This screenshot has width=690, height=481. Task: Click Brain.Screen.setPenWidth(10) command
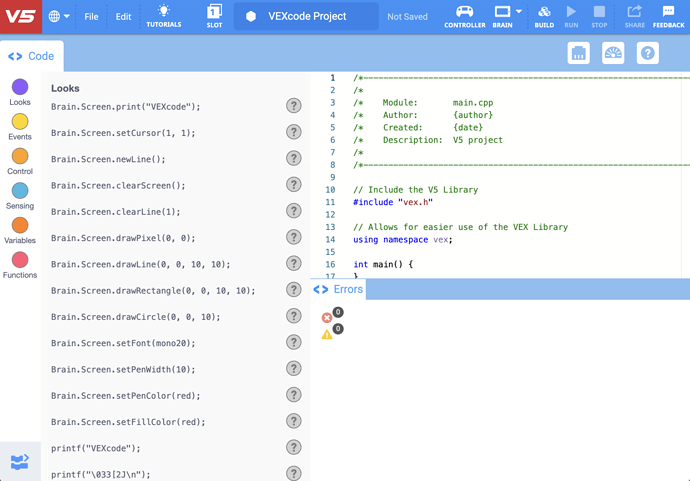(123, 369)
